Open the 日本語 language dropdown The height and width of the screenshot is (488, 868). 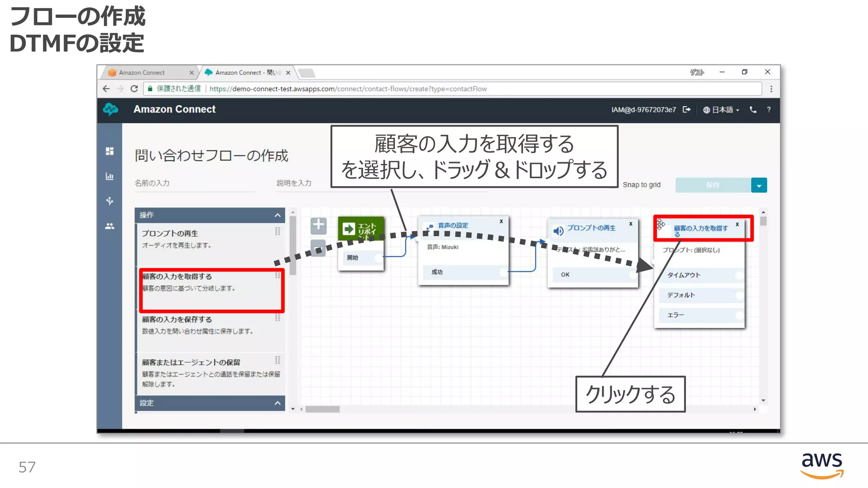721,110
